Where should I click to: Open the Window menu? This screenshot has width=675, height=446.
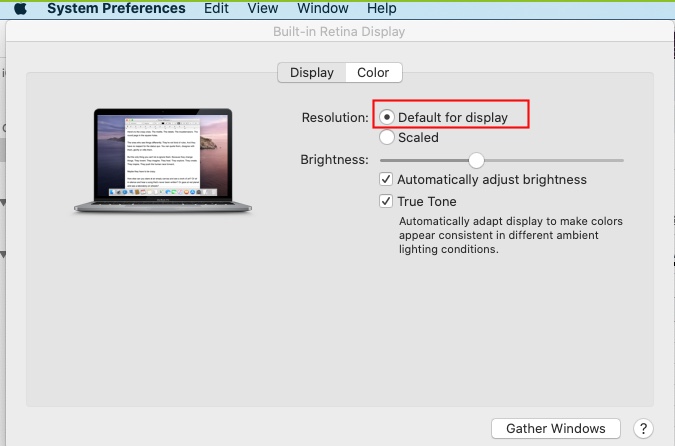(323, 9)
